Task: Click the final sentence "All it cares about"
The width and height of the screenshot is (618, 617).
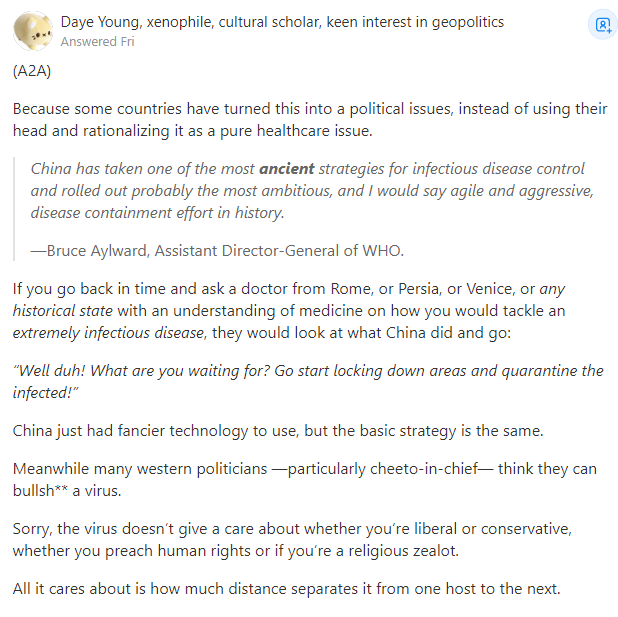Action: tap(286, 588)
